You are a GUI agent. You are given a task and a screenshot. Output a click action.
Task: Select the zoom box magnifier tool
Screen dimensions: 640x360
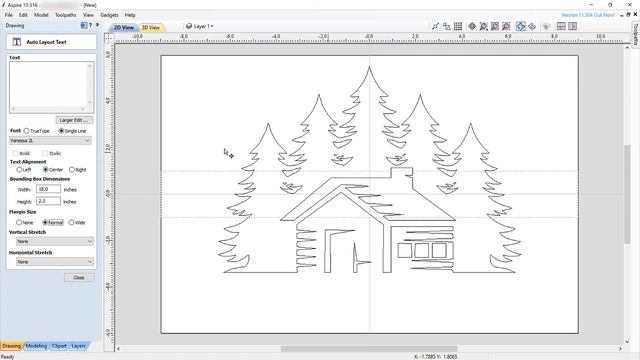click(484, 26)
